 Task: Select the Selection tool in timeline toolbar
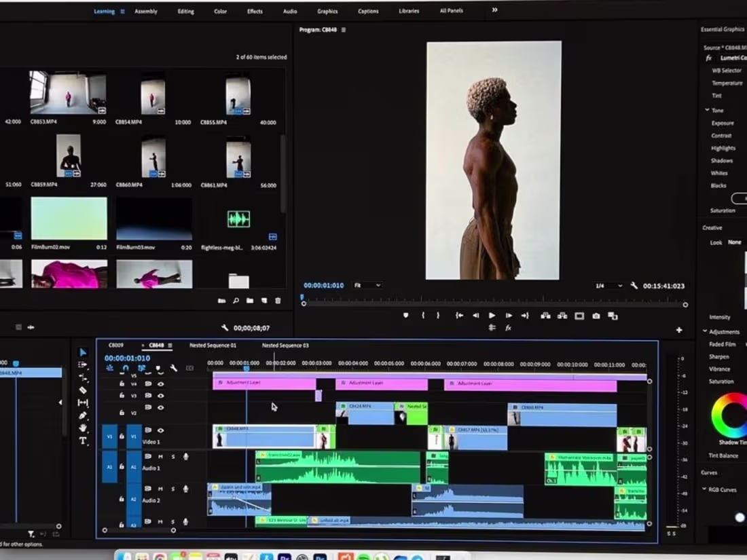click(81, 350)
